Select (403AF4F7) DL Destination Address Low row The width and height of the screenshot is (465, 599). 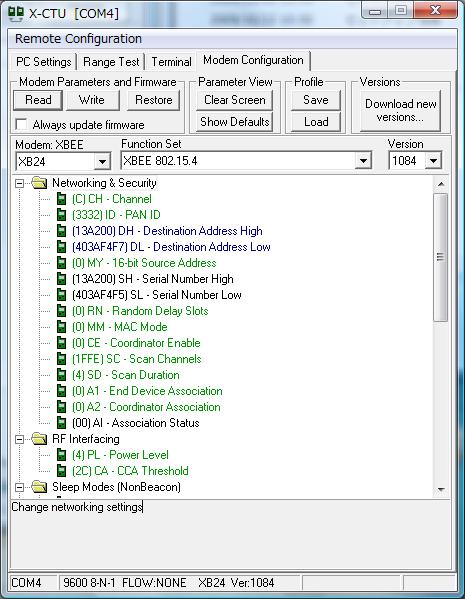[171, 247]
